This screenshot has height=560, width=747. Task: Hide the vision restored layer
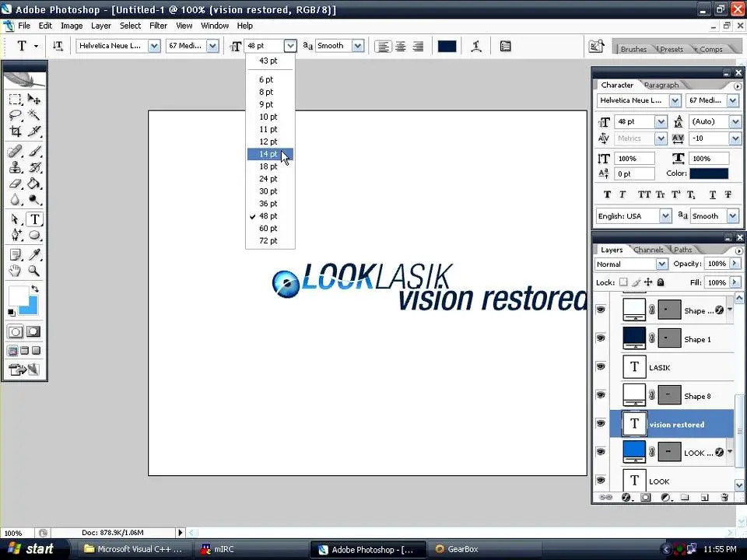[601, 424]
